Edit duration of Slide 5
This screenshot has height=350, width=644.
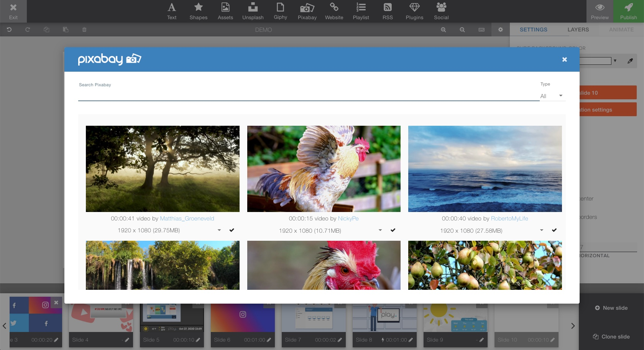(x=198, y=340)
